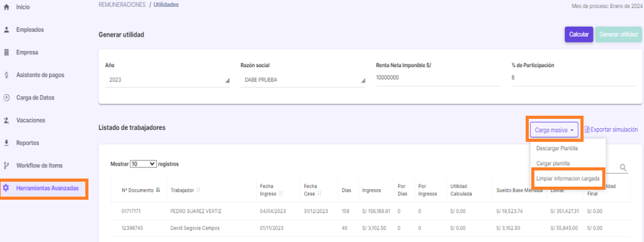
Task: Open the Año 2023 dropdown
Action: [x=167, y=80]
